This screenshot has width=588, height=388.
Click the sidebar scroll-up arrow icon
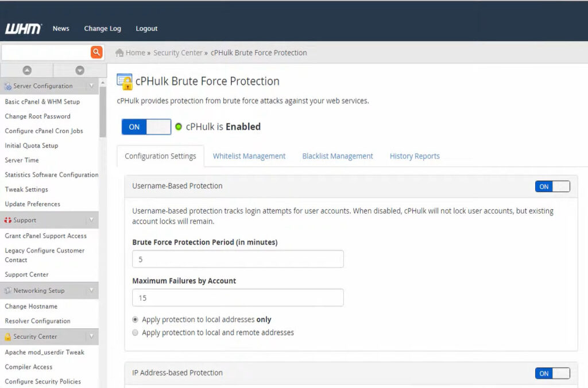tap(27, 71)
